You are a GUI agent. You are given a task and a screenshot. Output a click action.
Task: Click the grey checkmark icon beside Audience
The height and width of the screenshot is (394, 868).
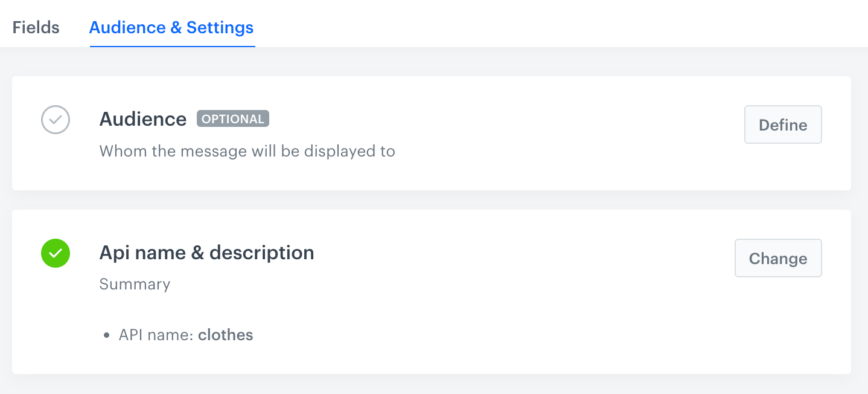coord(55,120)
